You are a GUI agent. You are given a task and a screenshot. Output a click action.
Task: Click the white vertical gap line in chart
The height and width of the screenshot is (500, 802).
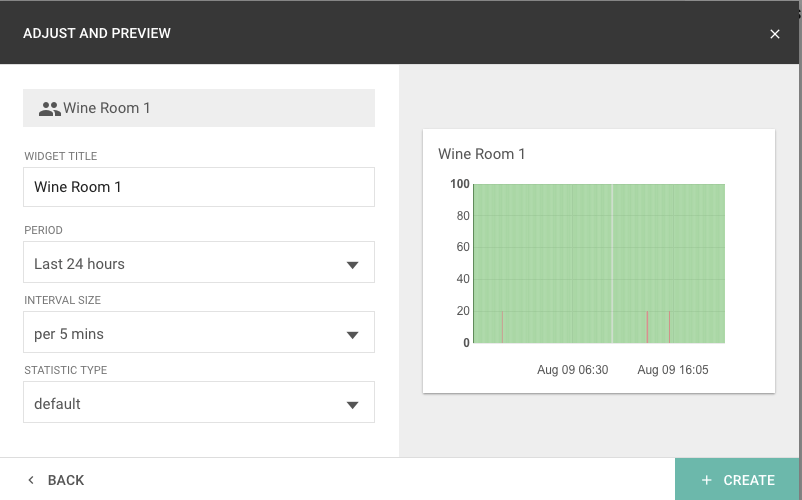pyautogui.click(x=612, y=260)
